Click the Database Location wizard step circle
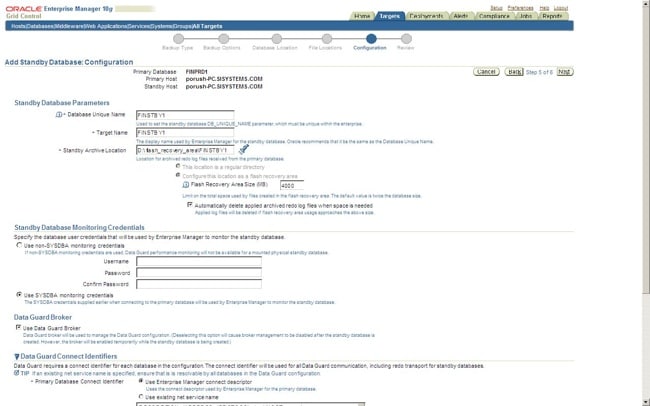 tap(276, 39)
